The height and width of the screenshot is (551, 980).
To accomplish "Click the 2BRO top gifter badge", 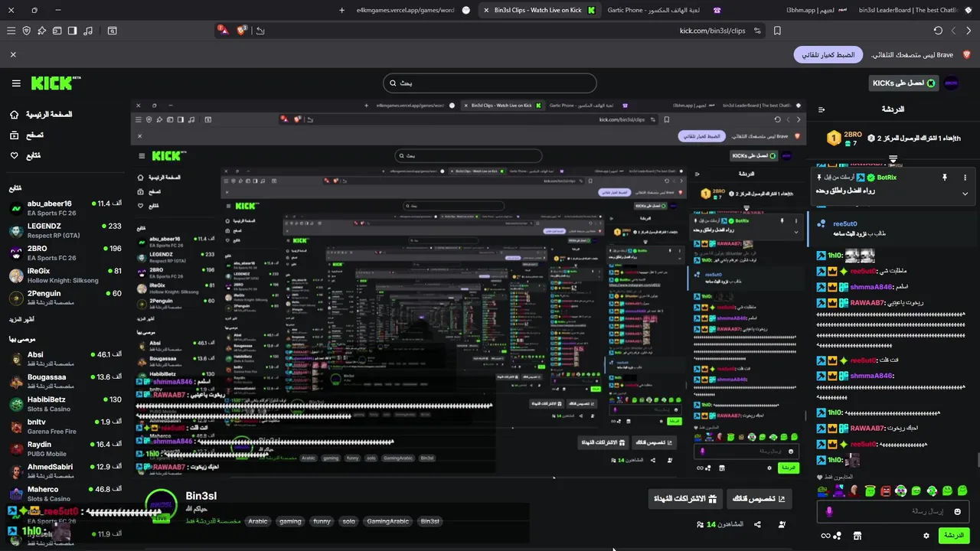I will point(834,138).
